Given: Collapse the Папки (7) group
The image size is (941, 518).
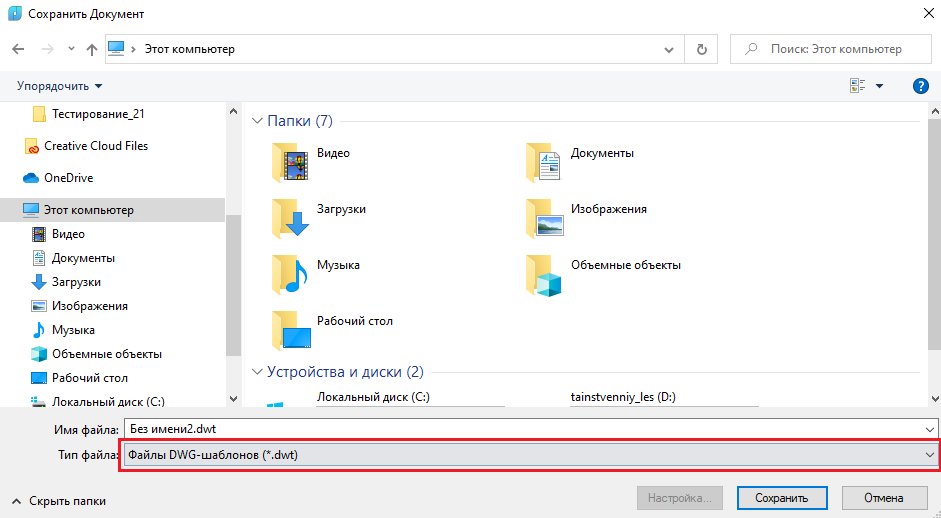Looking at the screenshot, I should (257, 121).
